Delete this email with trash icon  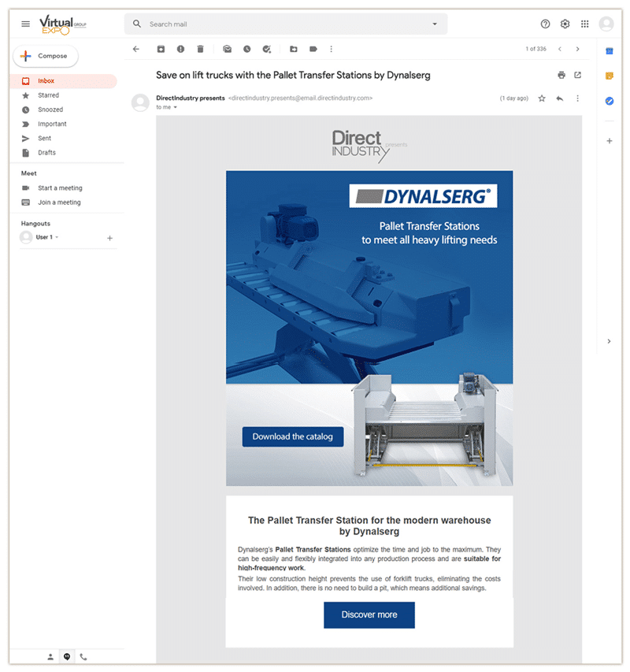(x=200, y=49)
